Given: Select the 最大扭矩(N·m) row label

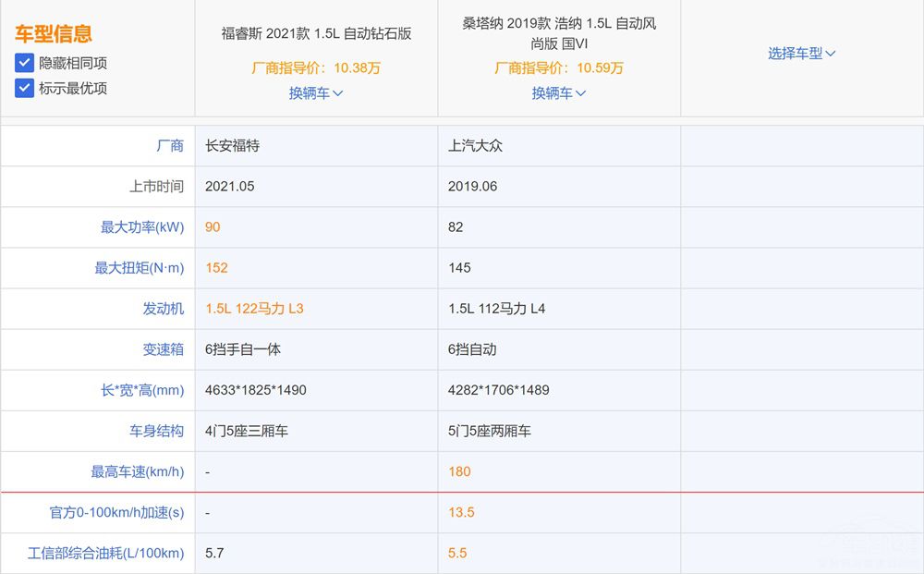Looking at the screenshot, I should click(x=140, y=268).
